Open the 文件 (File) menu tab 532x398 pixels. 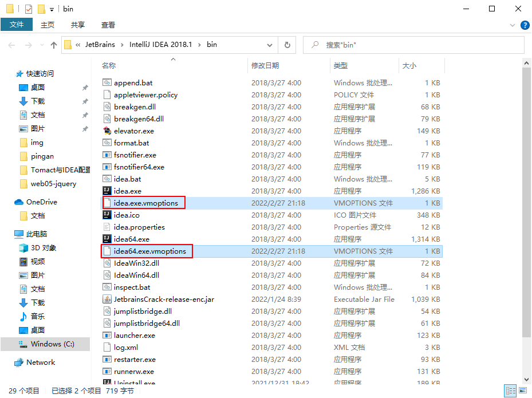point(17,25)
